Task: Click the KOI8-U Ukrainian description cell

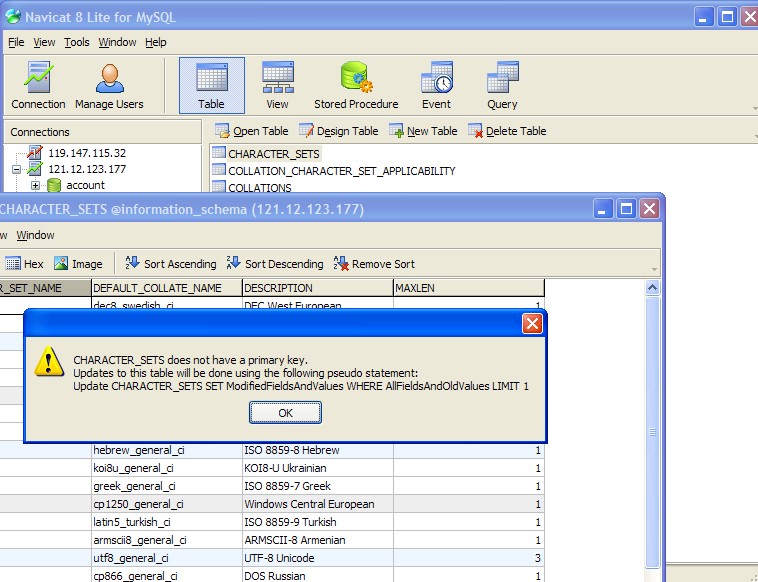Action: [318, 468]
